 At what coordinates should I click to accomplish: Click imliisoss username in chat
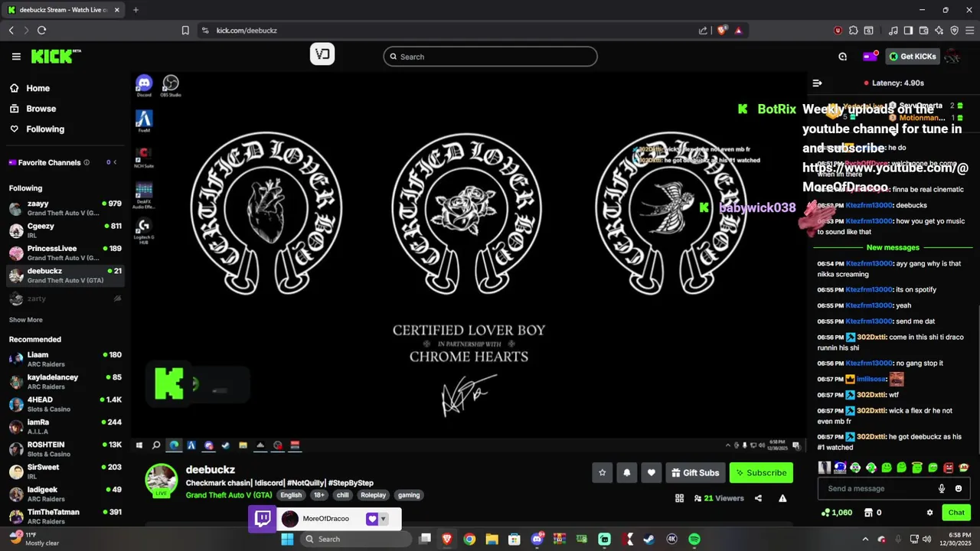(x=871, y=380)
